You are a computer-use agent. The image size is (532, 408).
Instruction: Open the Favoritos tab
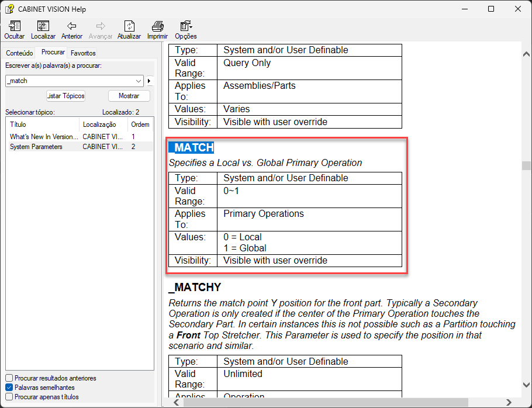pyautogui.click(x=83, y=53)
